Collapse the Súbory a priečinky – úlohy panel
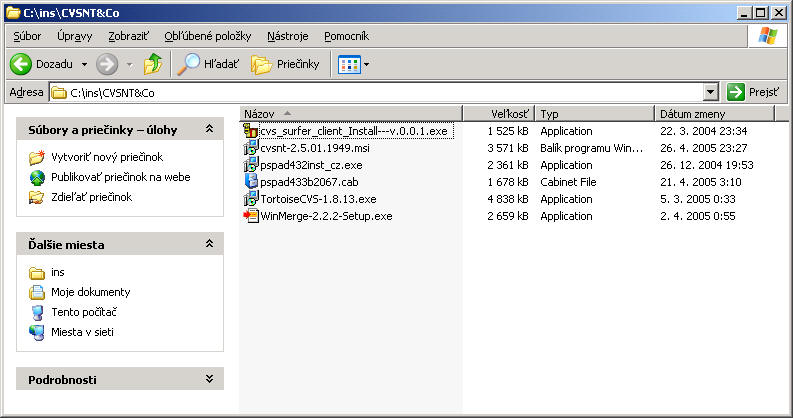Viewport: 793px width, 418px height. [209, 129]
